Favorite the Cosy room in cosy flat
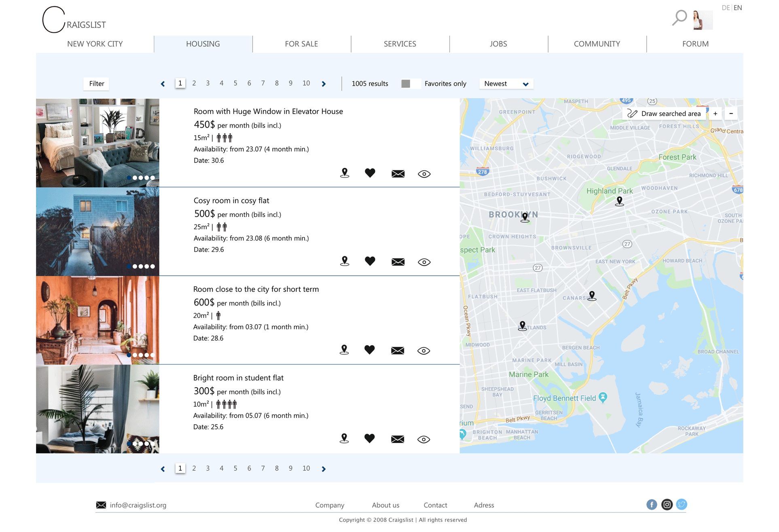779x532 pixels. (370, 261)
